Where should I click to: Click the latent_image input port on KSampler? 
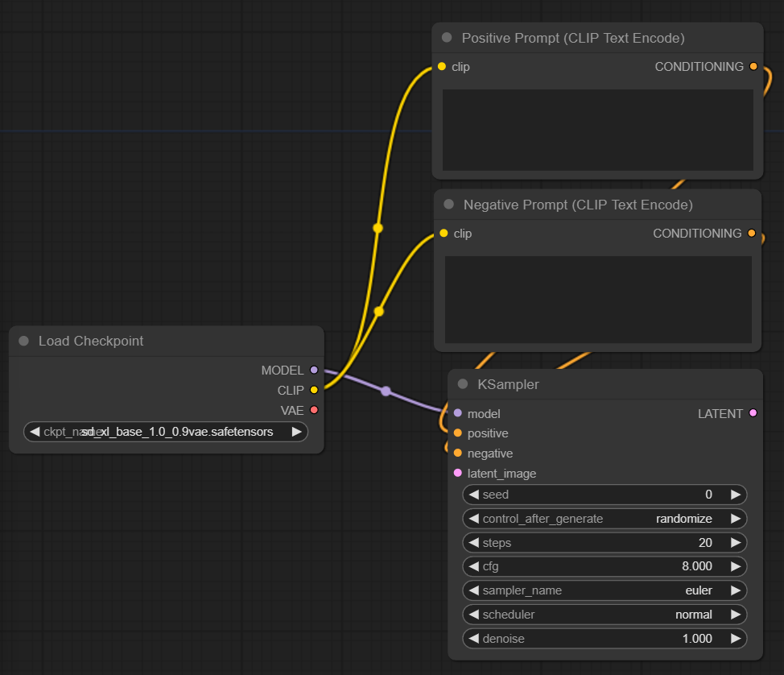[456, 474]
